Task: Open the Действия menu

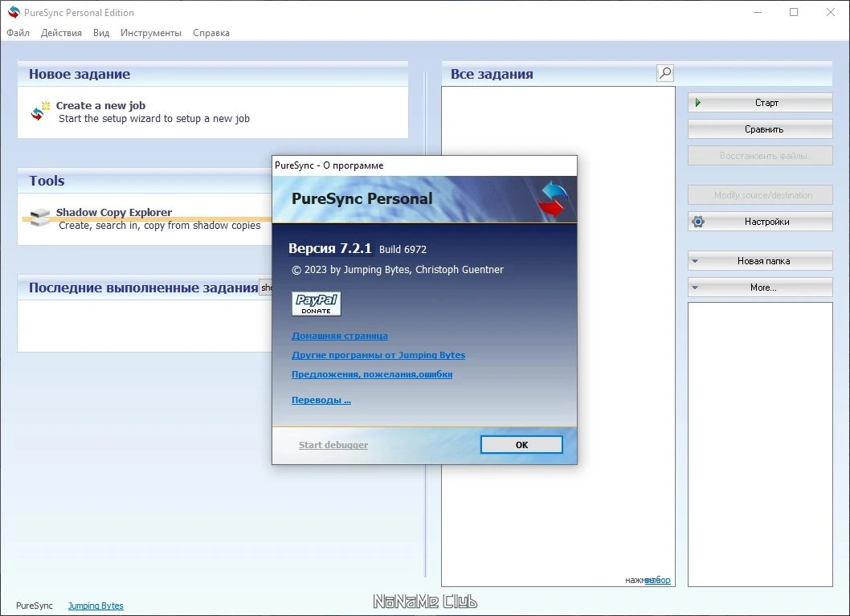Action: coord(61,32)
